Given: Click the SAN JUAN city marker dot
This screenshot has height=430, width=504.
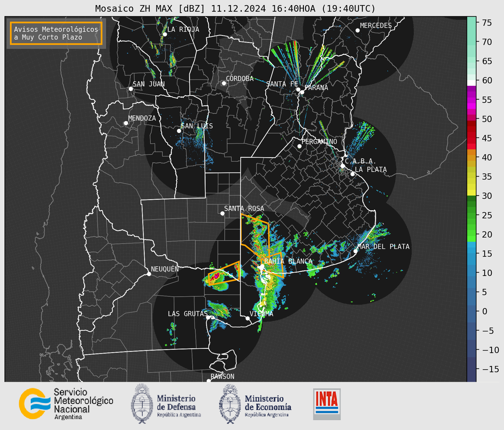Looking at the screenshot, I should (x=131, y=89).
